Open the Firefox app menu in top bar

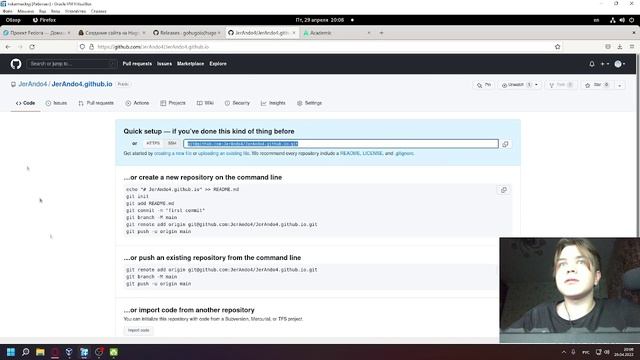click(x=44, y=20)
